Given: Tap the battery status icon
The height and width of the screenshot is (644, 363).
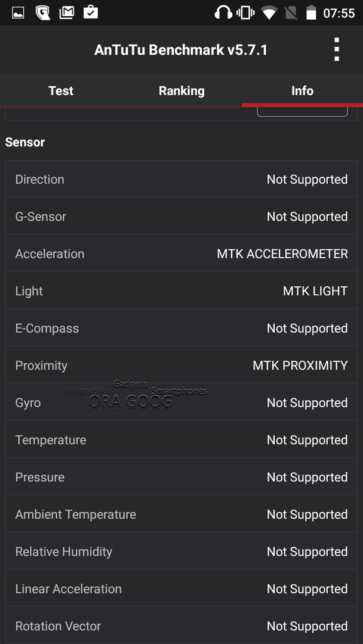Looking at the screenshot, I should tap(311, 13).
